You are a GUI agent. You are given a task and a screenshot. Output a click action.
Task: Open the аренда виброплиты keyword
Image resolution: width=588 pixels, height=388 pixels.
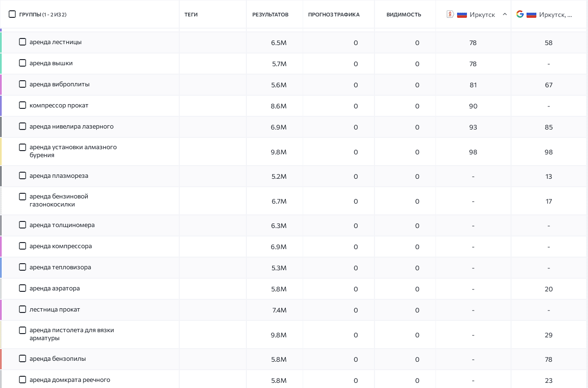(60, 84)
